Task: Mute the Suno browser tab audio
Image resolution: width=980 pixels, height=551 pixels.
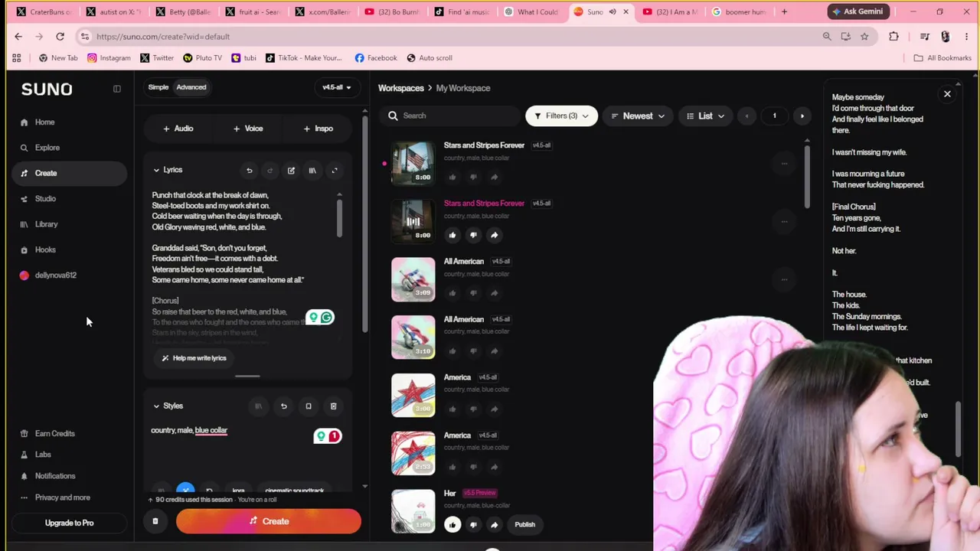Action: [612, 11]
